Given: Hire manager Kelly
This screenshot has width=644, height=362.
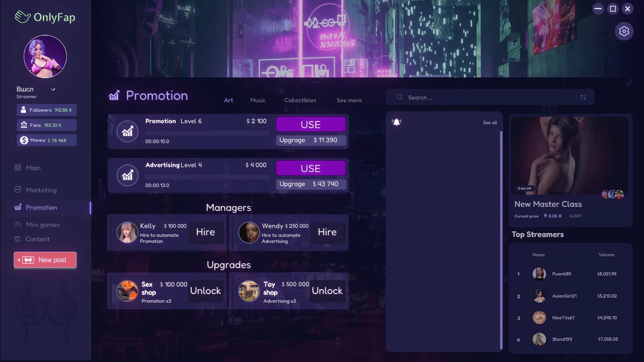Looking at the screenshot, I should coord(206,232).
